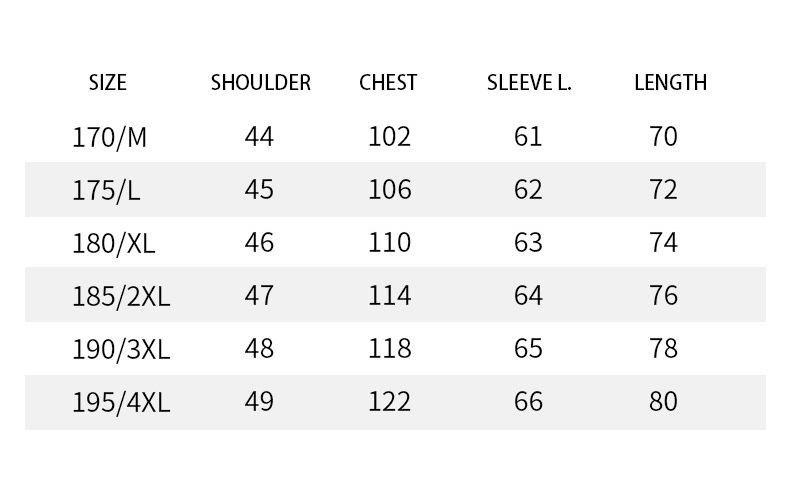
Task: Select the 185/2XL size row label
Action: click(121, 296)
